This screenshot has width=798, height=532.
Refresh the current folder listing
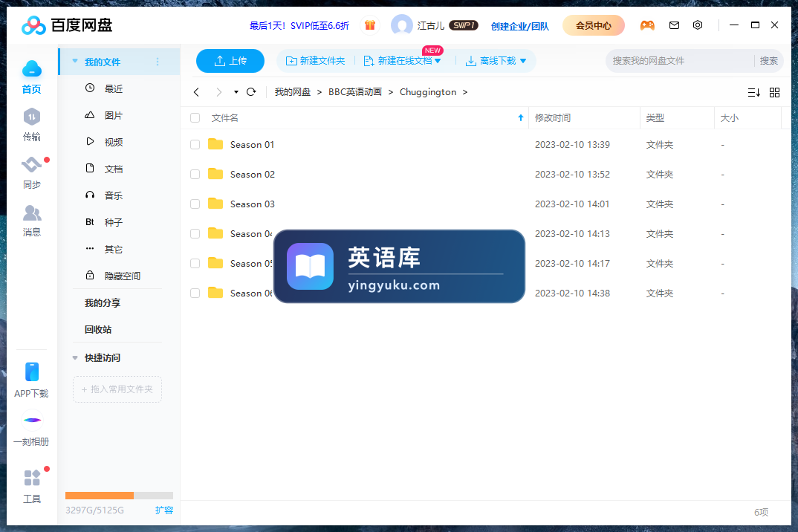pos(251,92)
